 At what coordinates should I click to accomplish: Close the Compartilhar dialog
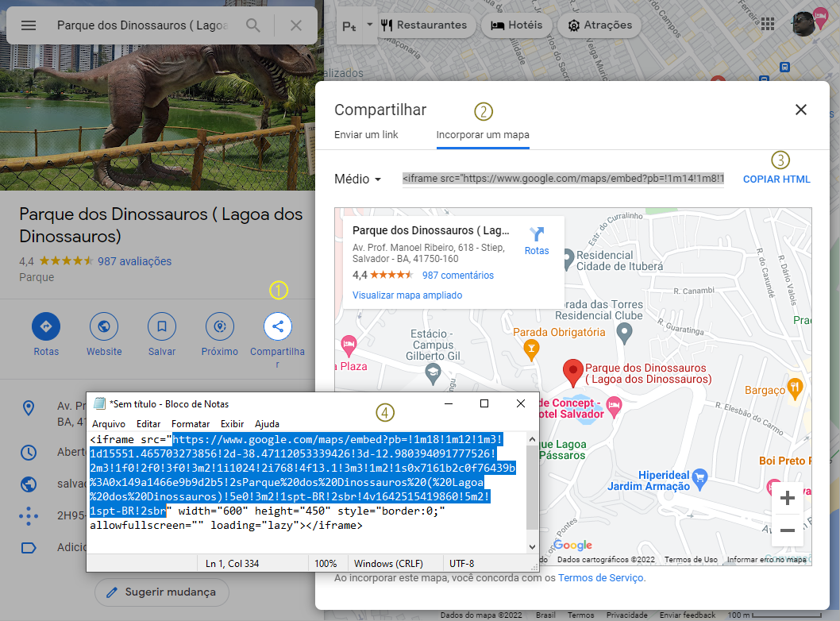801,110
